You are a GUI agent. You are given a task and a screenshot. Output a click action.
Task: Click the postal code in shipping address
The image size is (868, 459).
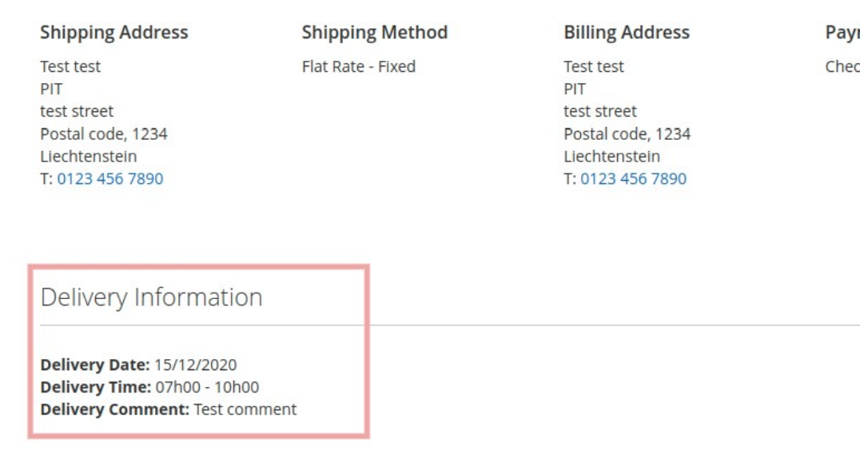coord(103,134)
